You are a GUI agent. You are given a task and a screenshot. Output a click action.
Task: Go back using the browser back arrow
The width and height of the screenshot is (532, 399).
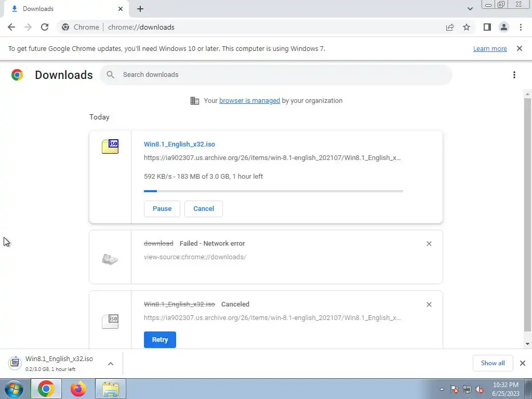[11, 27]
